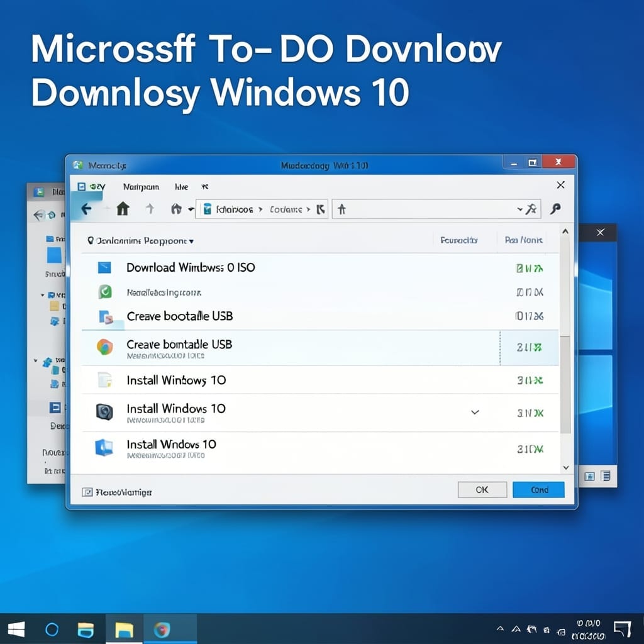Show hidden tray icons with the taskbar chevron
Image resolution: width=644 pixels, height=644 pixels.
500,628
